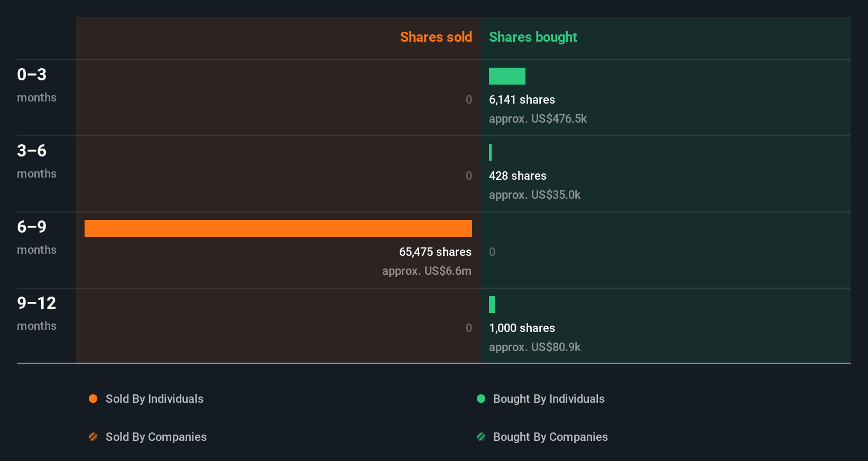Click the approx. US$6.6m amount

(427, 271)
